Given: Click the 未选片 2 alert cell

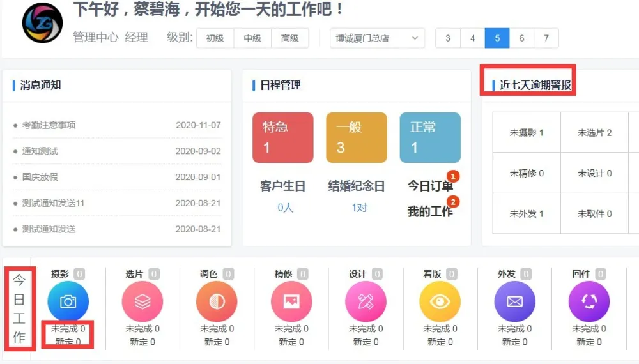Looking at the screenshot, I should pyautogui.click(x=594, y=133).
